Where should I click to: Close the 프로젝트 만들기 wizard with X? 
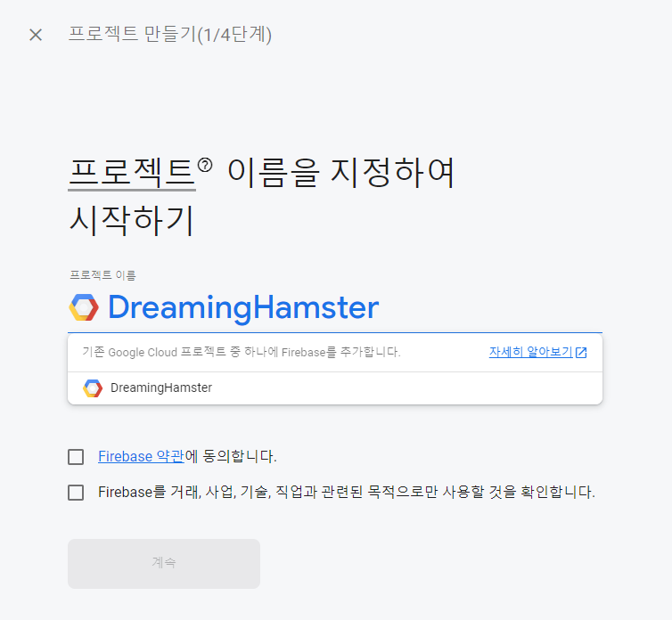pos(36,35)
